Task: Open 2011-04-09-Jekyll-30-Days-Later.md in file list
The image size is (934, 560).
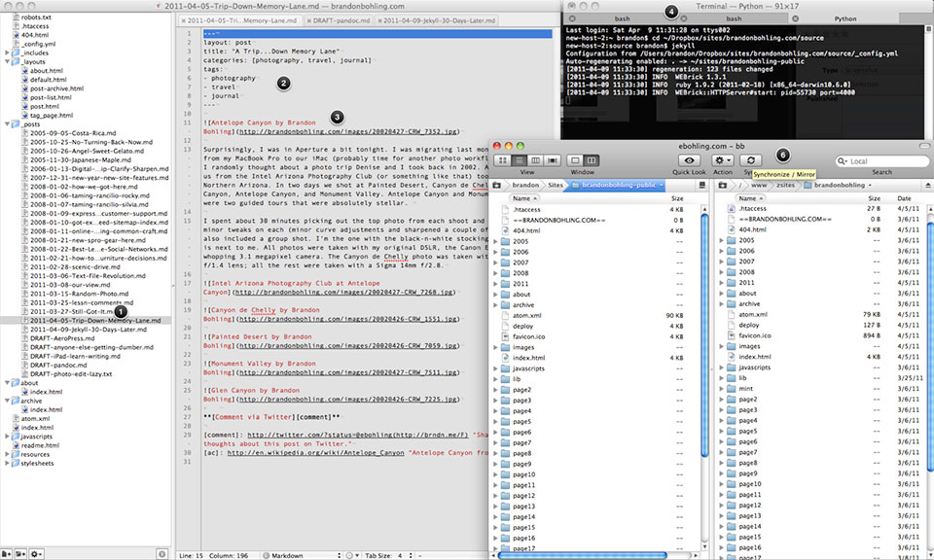Action: pos(93,330)
